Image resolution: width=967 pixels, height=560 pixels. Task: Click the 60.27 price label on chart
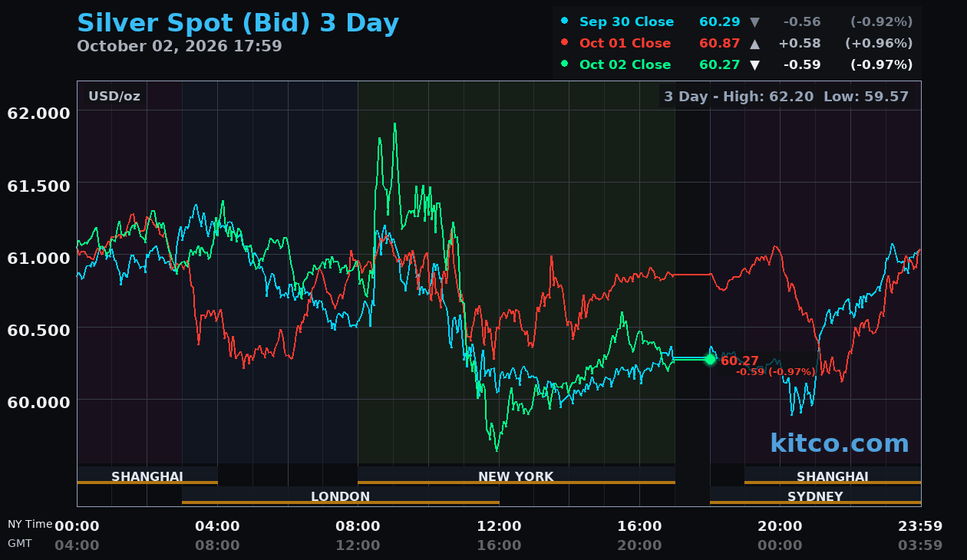click(740, 361)
